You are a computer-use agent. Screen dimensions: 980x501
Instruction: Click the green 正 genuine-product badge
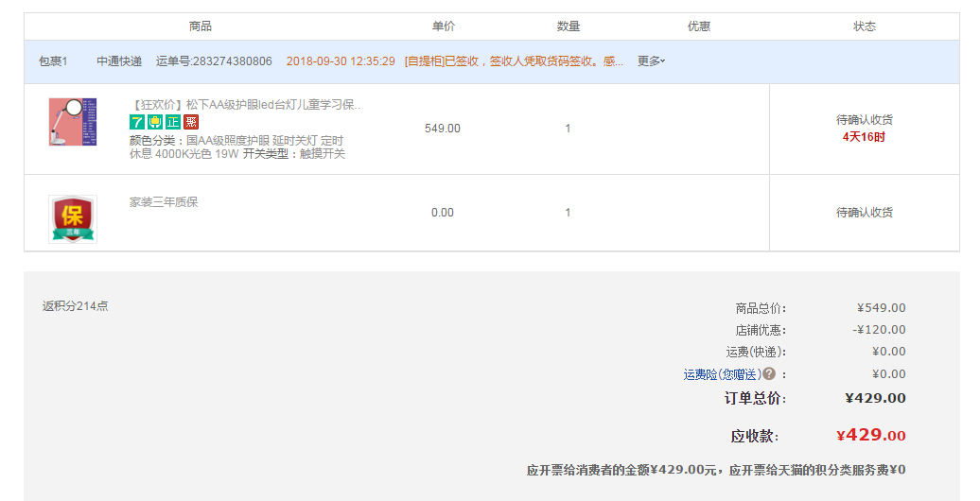click(173, 122)
